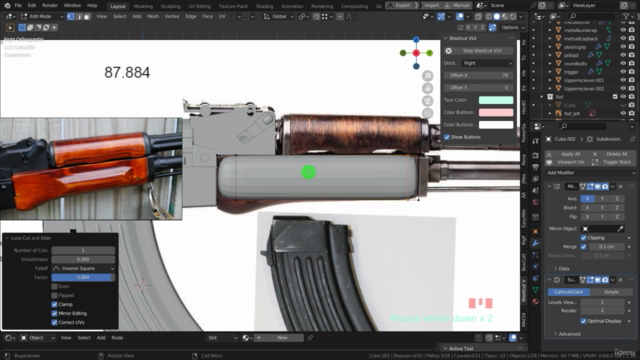Screen dimensions: 640x360
Task: Open the Vertex menu in viewport header
Action: pos(172,17)
